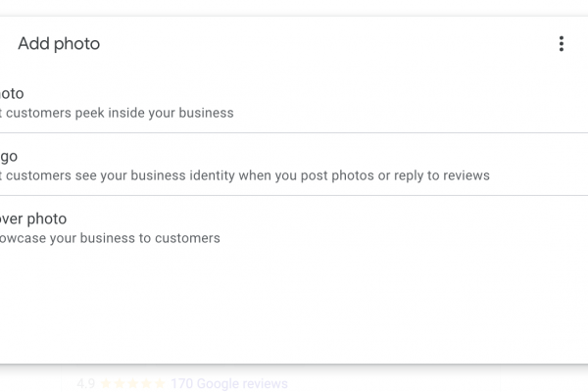The height and width of the screenshot is (392, 588).
Task: Click the second rating star
Action: [120, 383]
